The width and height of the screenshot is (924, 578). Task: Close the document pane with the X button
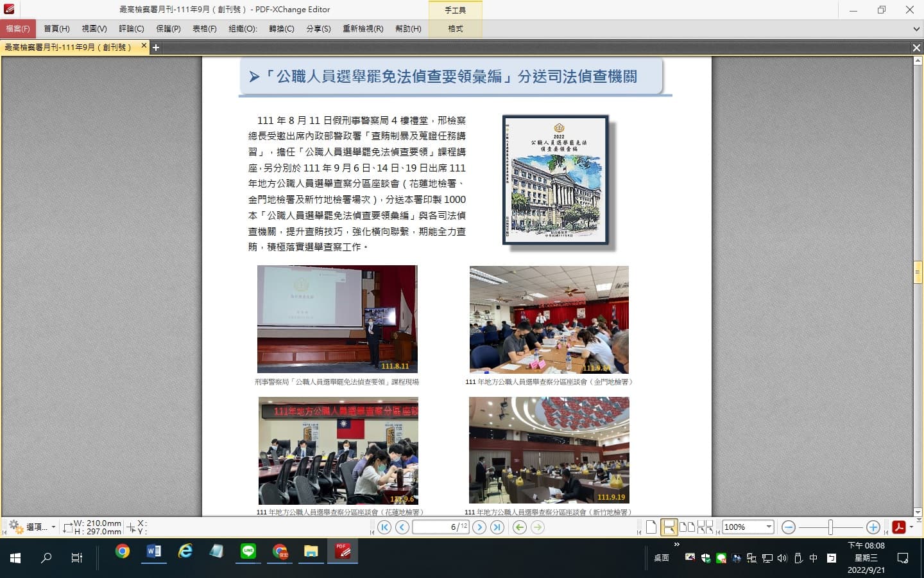916,48
